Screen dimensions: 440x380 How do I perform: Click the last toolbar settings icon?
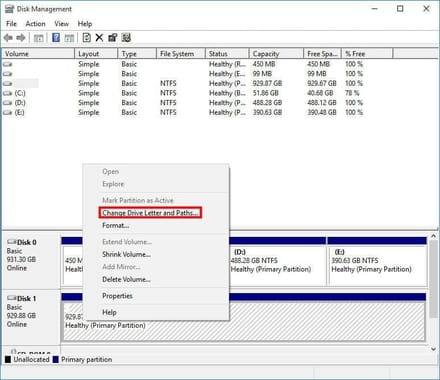pyautogui.click(x=126, y=38)
